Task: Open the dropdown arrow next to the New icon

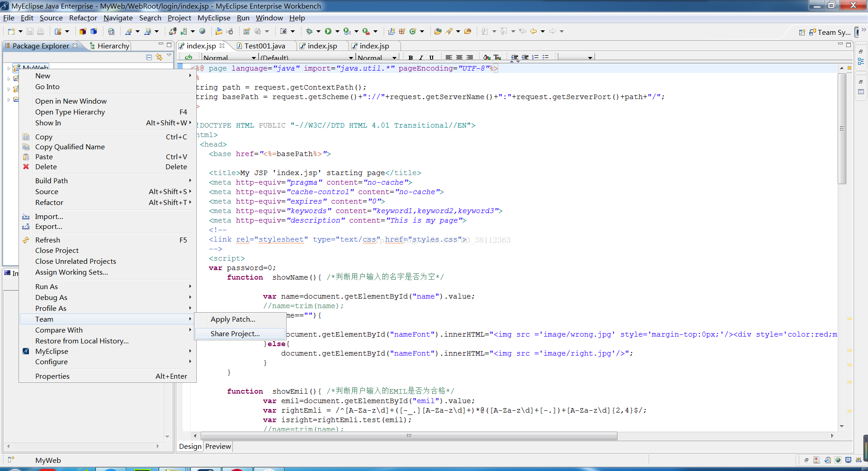Action: click(20, 31)
